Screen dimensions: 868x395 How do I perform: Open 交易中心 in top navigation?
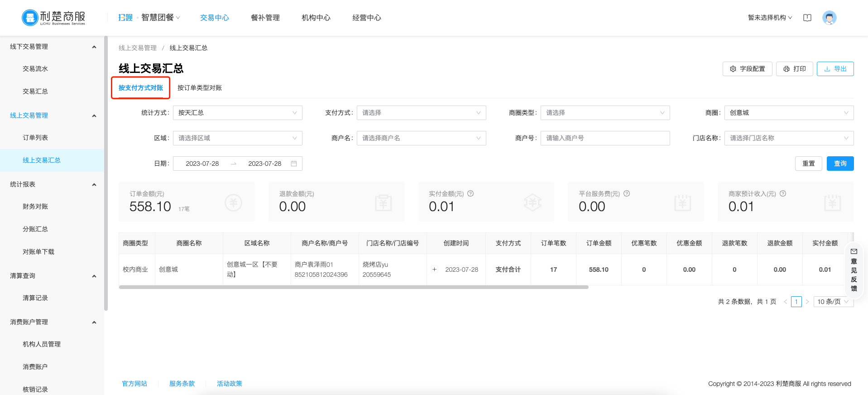click(x=215, y=18)
